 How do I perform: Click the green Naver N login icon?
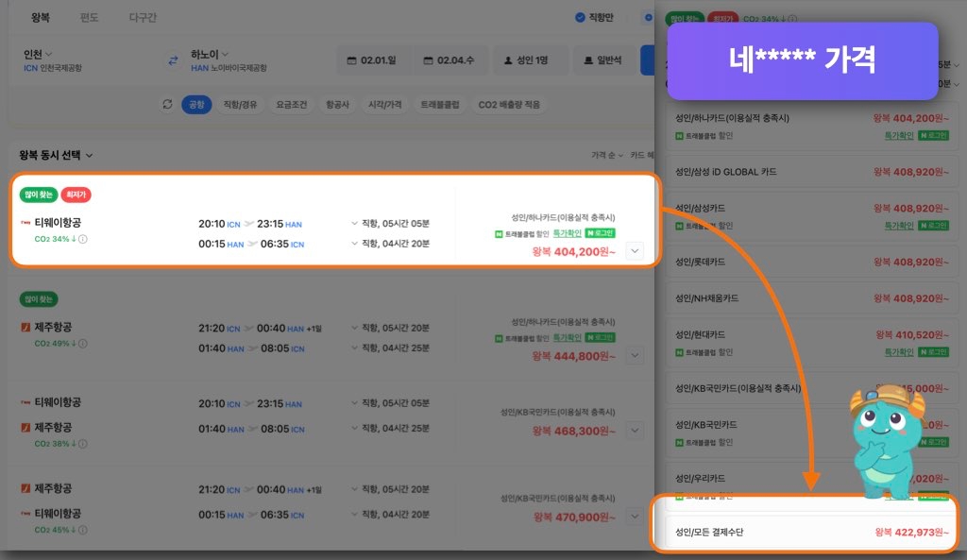point(592,234)
